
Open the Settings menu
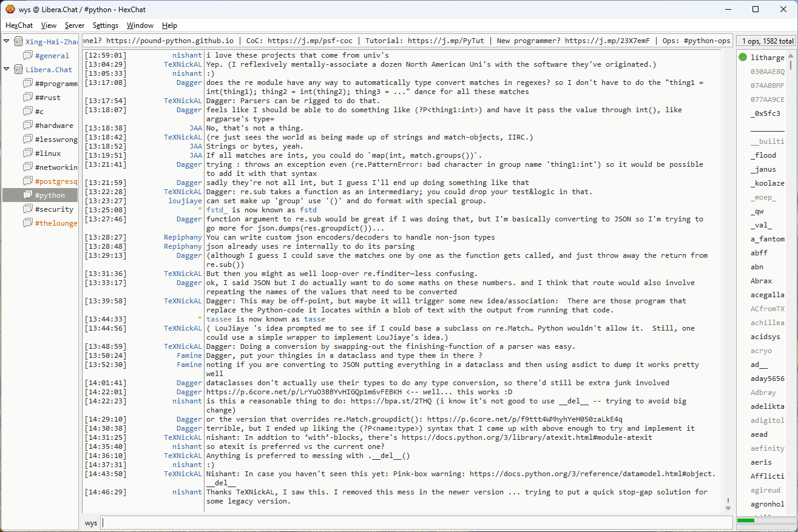click(106, 25)
